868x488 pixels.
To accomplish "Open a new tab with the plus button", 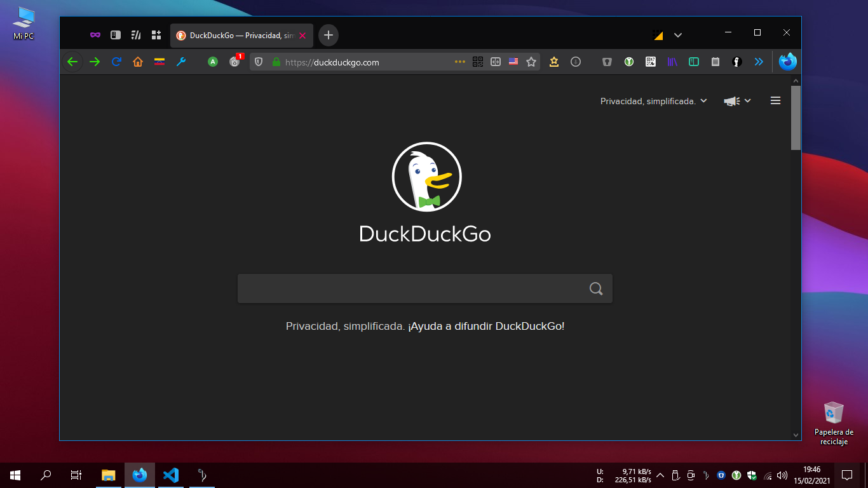I will click(x=329, y=35).
